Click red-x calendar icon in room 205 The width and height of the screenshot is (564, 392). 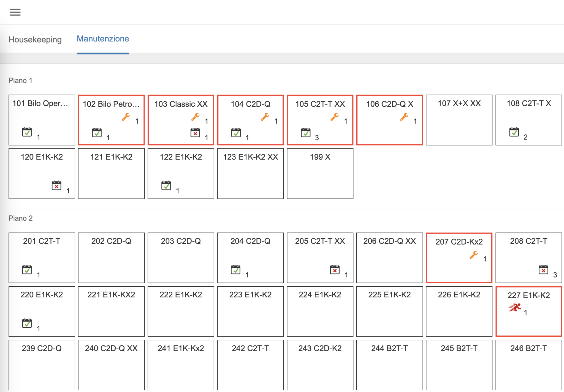pos(335,270)
